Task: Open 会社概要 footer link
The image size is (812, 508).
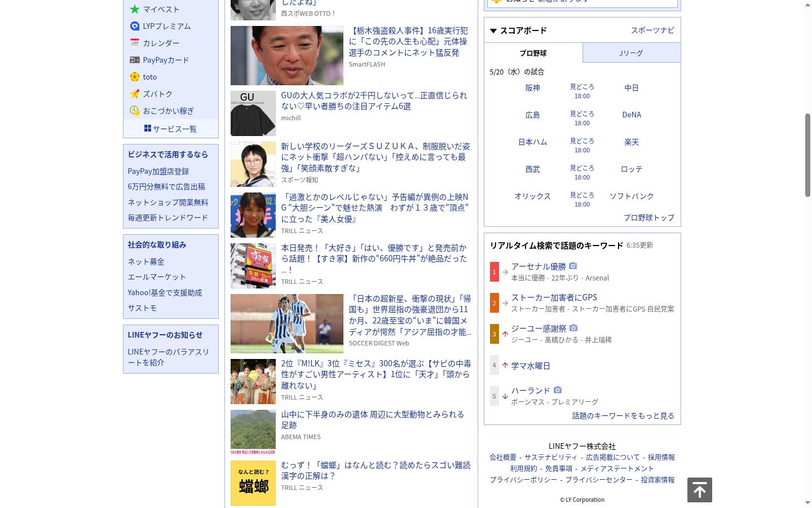Action: pos(503,457)
